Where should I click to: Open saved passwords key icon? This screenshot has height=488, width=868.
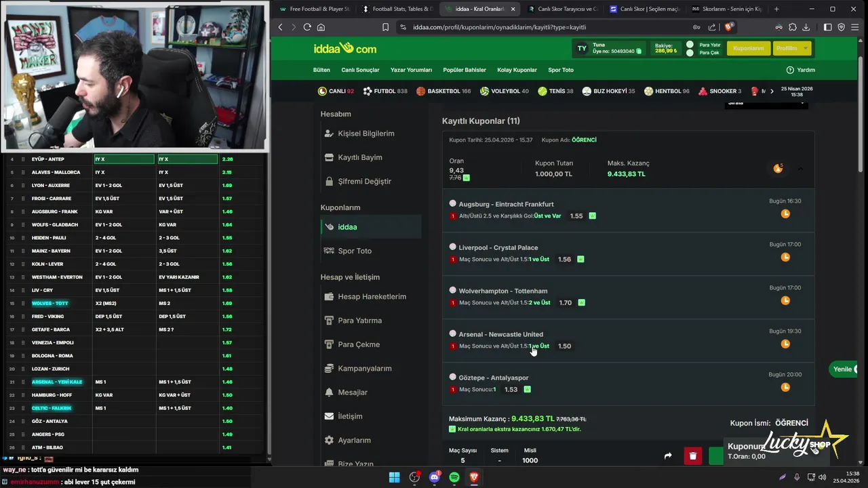[696, 27]
